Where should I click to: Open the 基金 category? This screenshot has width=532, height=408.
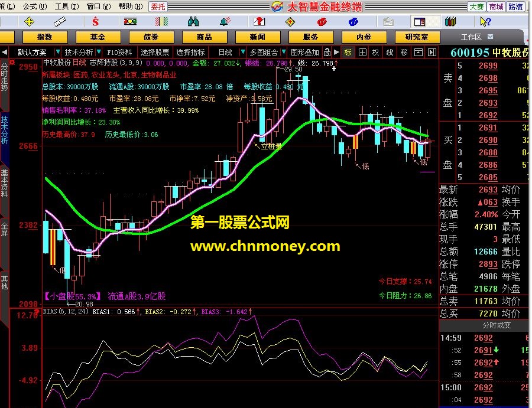tap(98, 37)
